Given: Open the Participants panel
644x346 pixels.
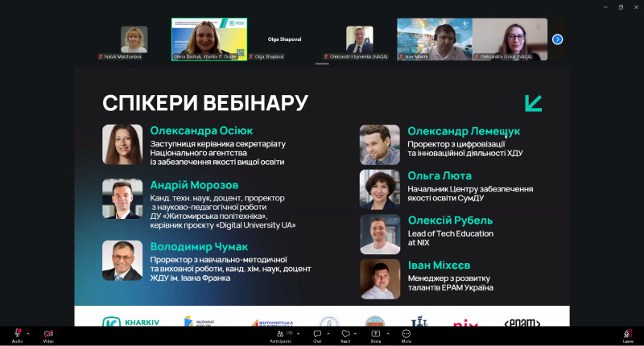Looking at the screenshot, I should (281, 336).
